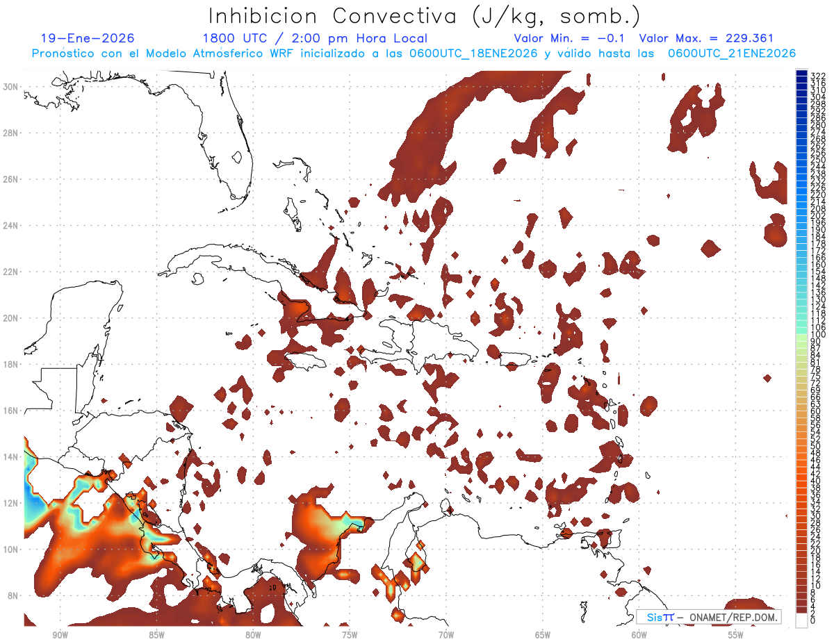Image resolution: width=834 pixels, height=644 pixels.
Task: Click the 85W longitude label
Action: [156, 635]
